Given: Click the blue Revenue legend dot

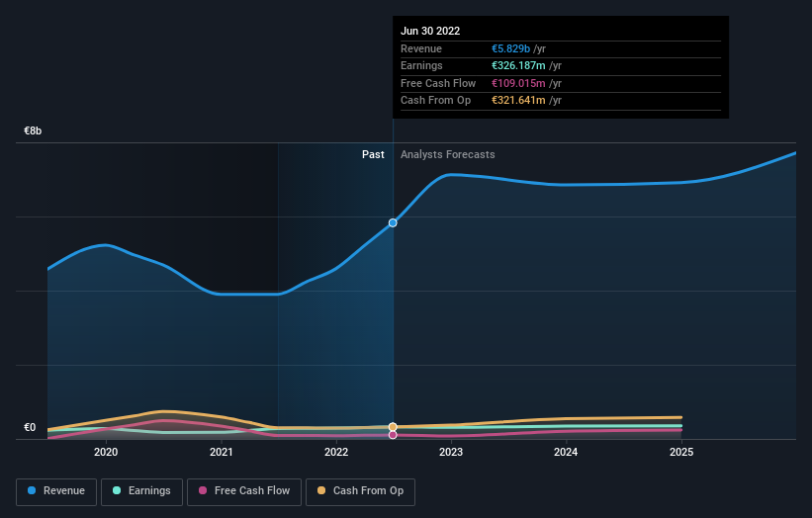Looking at the screenshot, I should pyautogui.click(x=32, y=490).
